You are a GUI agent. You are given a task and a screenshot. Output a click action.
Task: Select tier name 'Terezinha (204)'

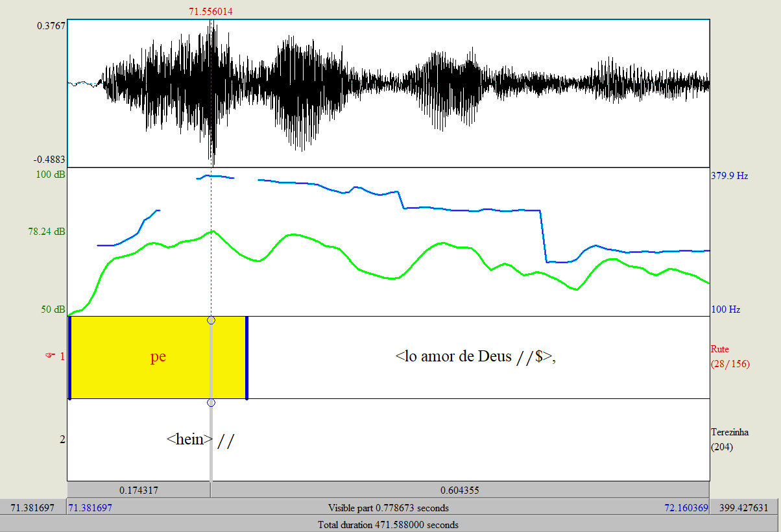[x=730, y=439]
